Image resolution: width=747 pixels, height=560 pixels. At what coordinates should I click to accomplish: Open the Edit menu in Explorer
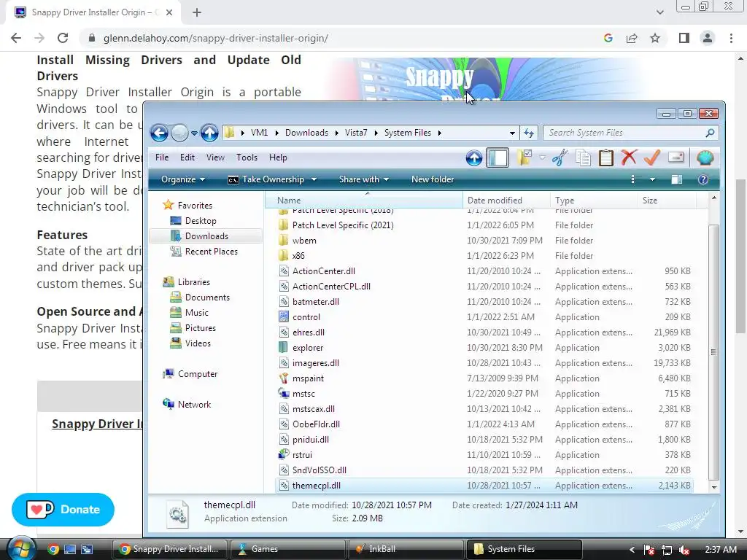(x=187, y=157)
